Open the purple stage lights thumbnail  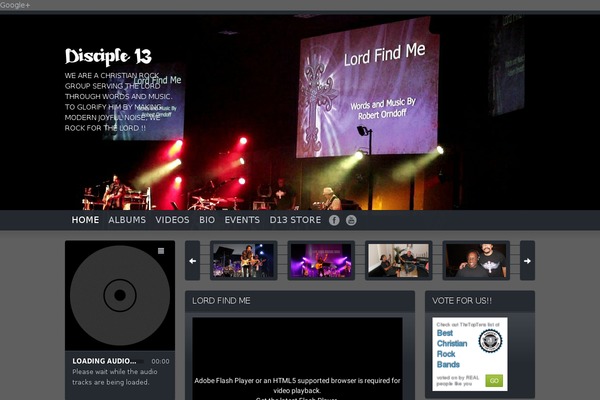click(321, 261)
